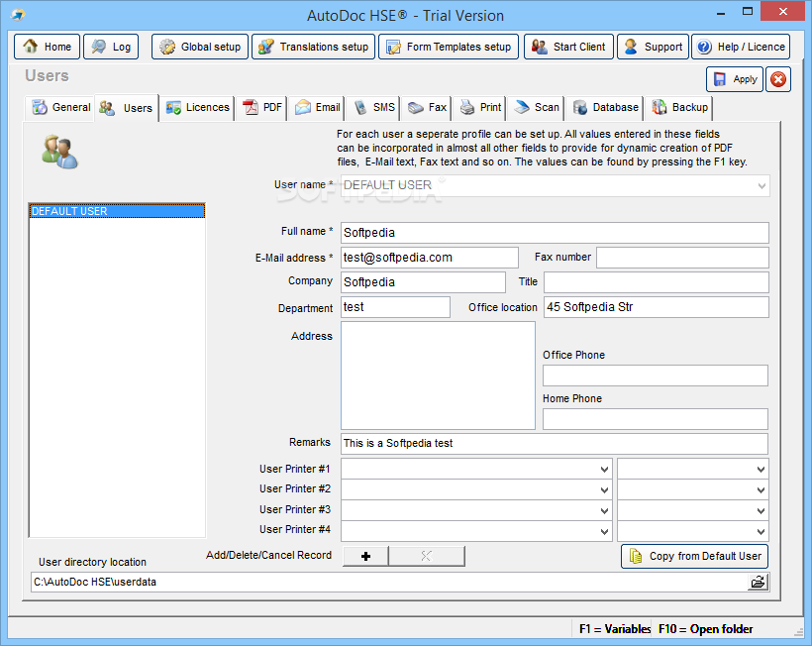Image resolution: width=812 pixels, height=646 pixels.
Task: Click the Office location field
Action: tap(657, 307)
